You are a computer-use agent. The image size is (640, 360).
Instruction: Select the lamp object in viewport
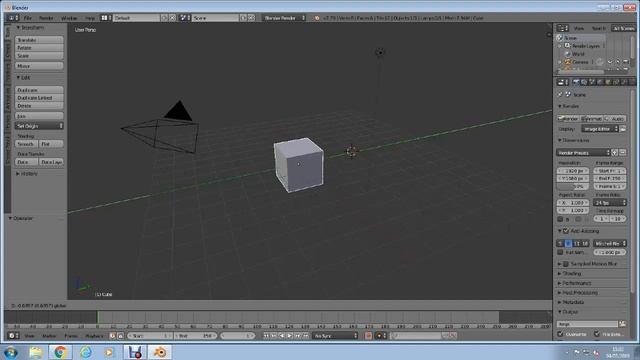380,52
